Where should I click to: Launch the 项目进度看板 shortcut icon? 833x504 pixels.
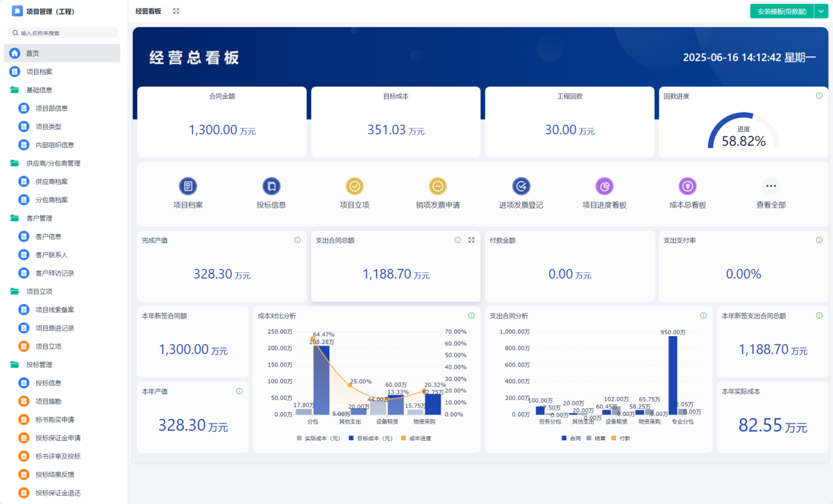click(604, 186)
